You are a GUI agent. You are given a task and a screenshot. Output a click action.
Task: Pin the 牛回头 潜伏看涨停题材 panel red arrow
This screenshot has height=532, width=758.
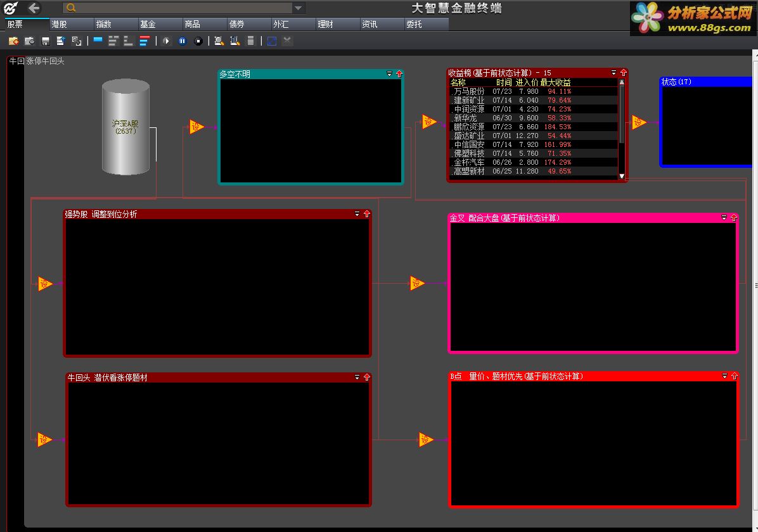click(x=366, y=377)
